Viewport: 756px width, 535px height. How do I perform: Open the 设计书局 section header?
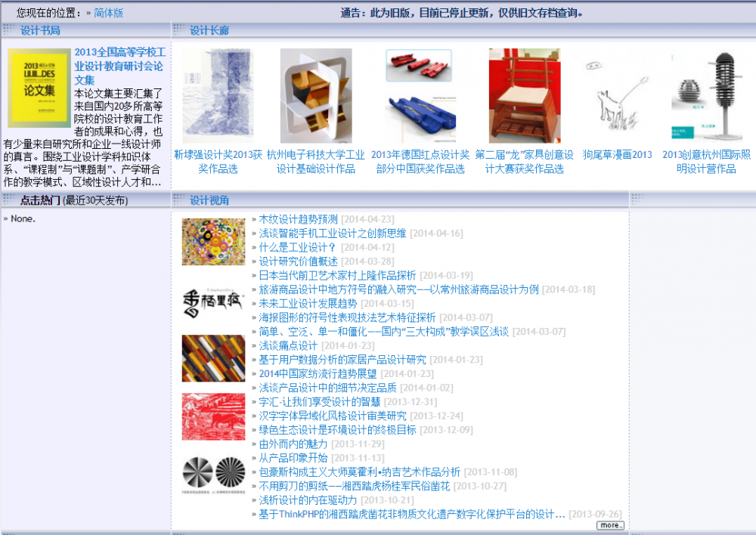click(x=41, y=30)
